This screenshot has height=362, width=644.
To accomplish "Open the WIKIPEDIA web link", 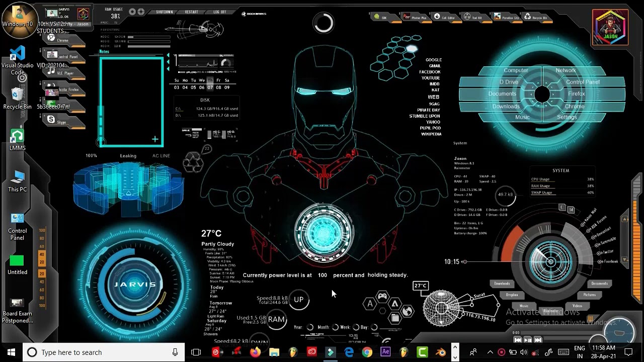I will 431,134.
